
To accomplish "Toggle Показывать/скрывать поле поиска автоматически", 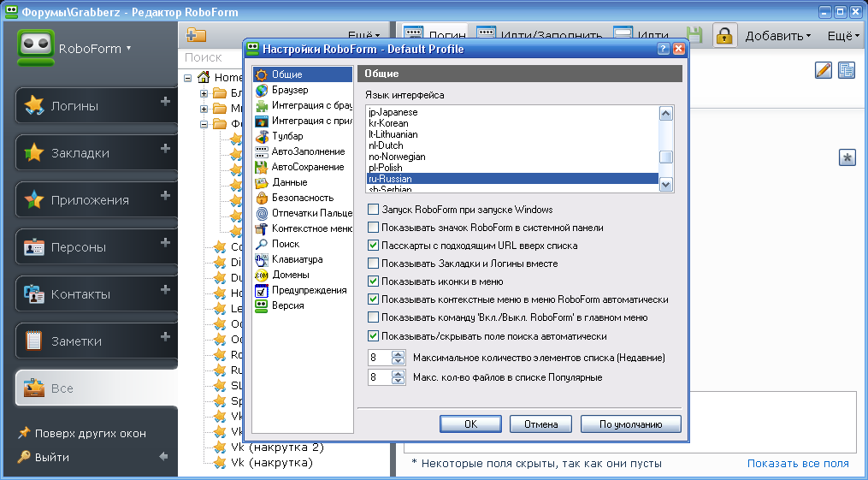I will pos(374,336).
